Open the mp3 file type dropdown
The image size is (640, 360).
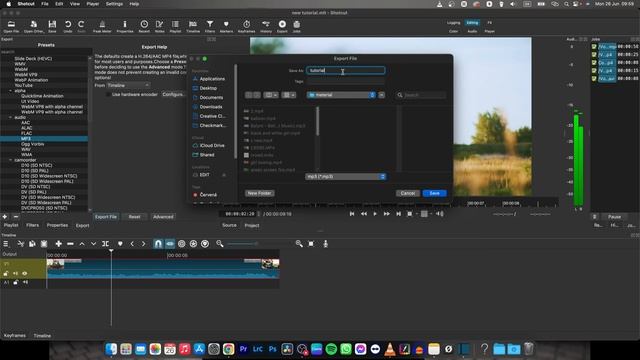345,177
